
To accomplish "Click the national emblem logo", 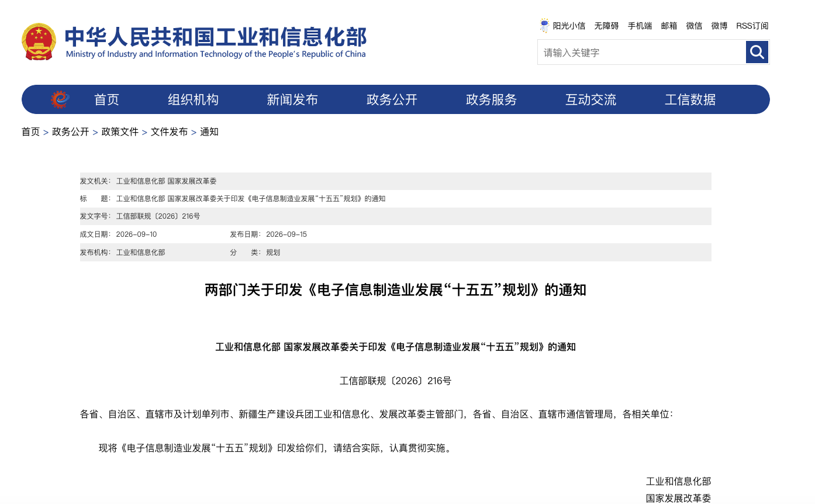I will pyautogui.click(x=39, y=42).
